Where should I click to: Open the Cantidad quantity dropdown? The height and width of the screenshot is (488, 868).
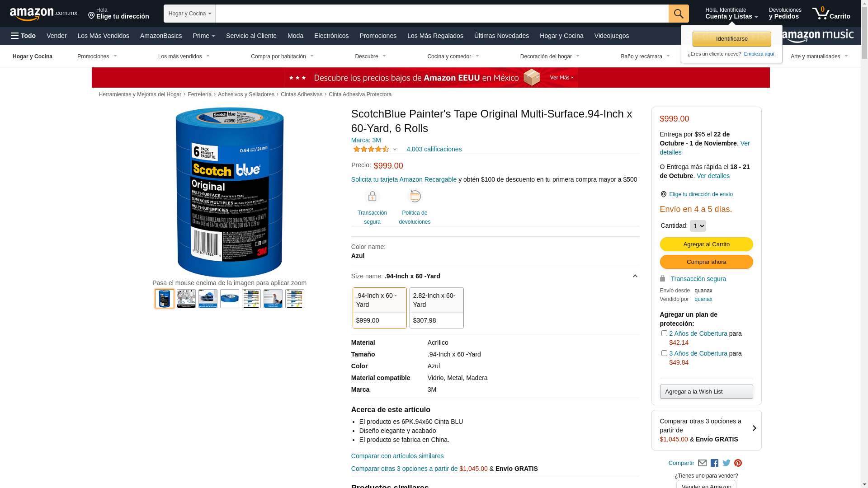(x=698, y=226)
